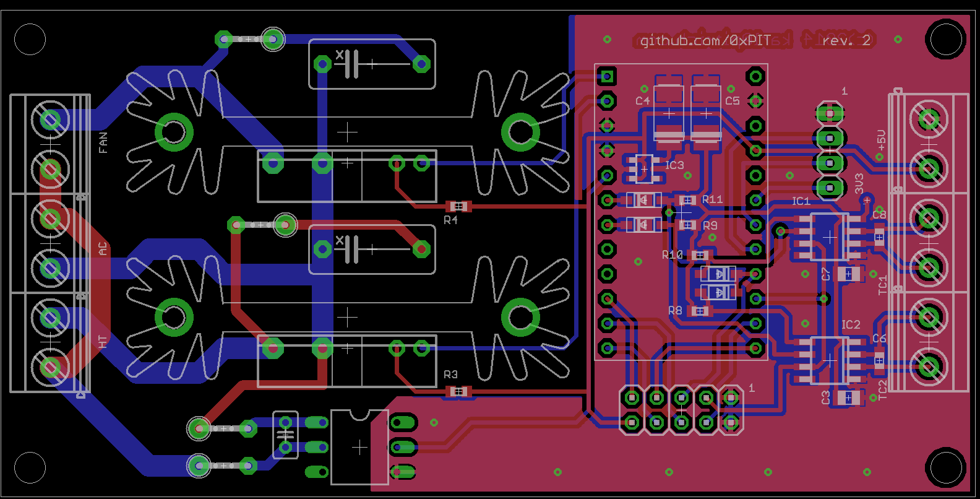Select the FAN terminal label
The width and height of the screenshot is (980, 499).
click(103, 142)
